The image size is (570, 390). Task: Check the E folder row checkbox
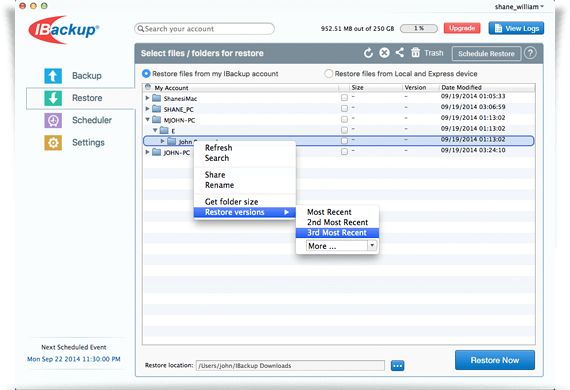344,130
